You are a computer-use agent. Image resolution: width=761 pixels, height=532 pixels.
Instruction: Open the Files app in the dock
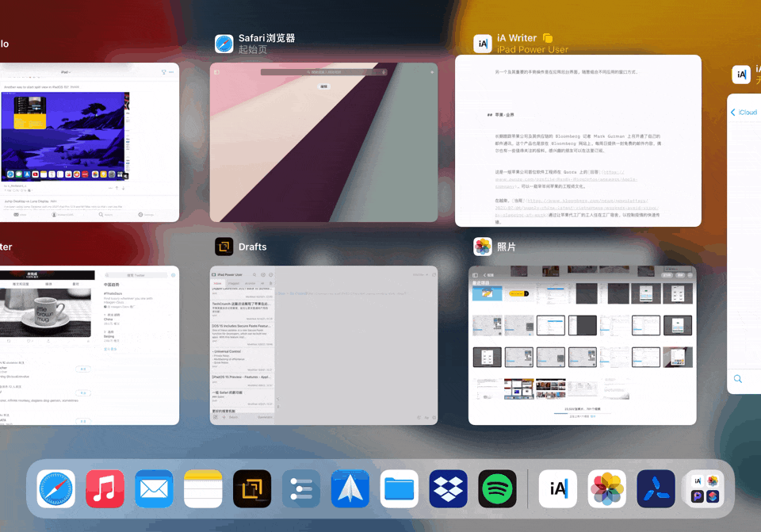(399, 489)
